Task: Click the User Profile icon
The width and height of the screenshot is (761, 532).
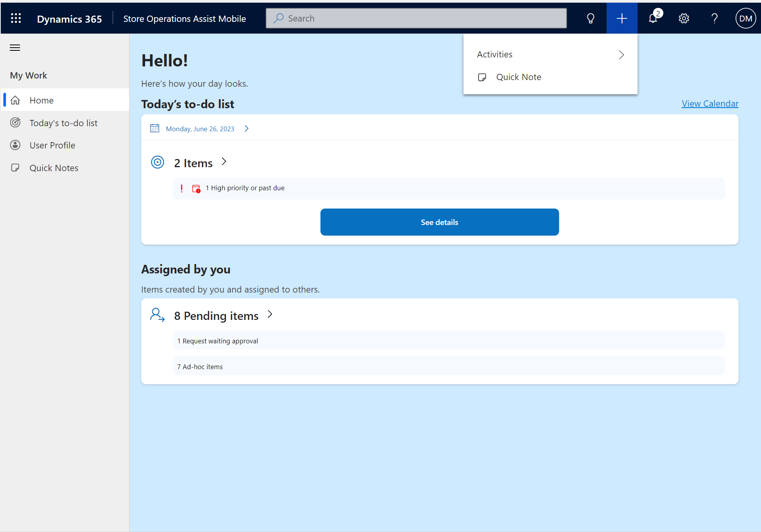Action: tap(16, 145)
